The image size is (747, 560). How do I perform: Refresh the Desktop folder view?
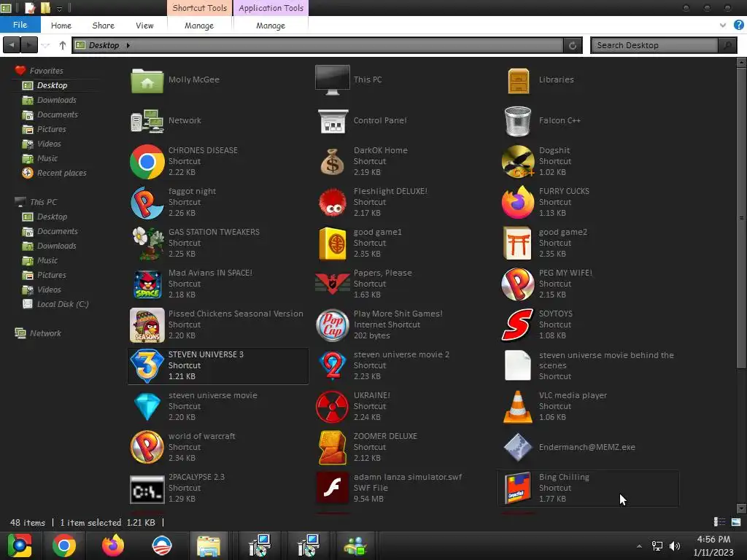coord(573,45)
